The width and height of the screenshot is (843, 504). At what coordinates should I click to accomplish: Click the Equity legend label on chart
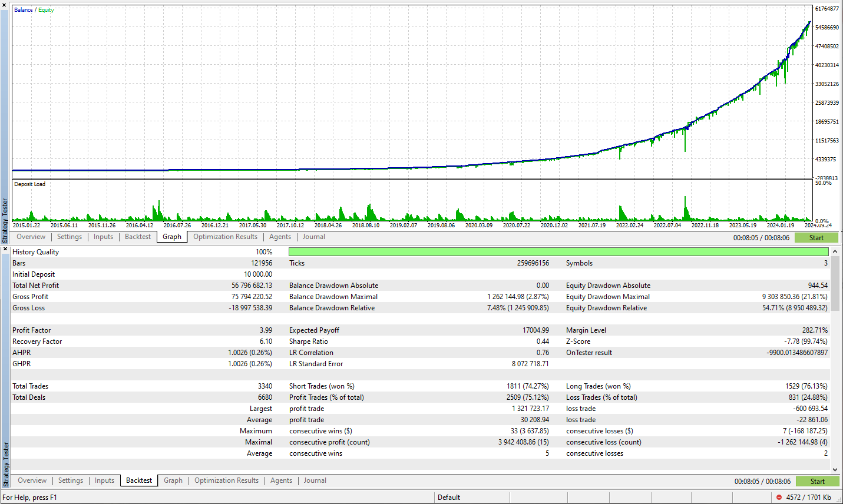[46, 10]
